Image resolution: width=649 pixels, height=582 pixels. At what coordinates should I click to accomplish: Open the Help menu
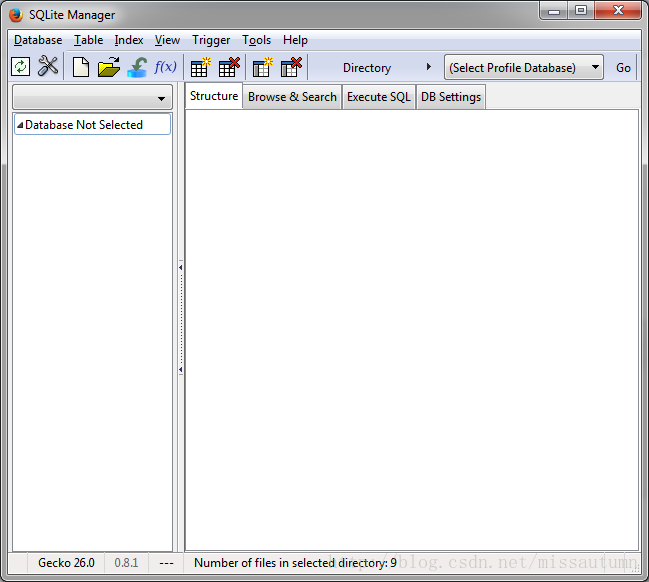pyautogui.click(x=295, y=40)
